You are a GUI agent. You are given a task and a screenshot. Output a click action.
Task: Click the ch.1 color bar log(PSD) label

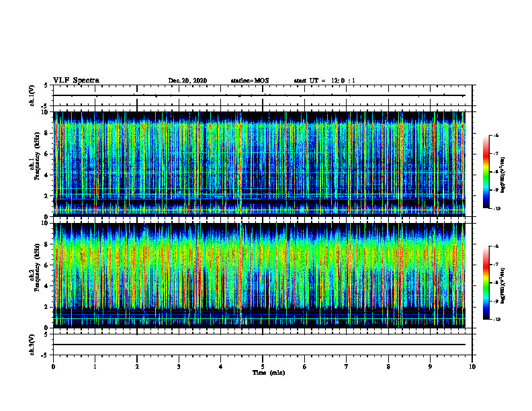pyautogui.click(x=502, y=175)
